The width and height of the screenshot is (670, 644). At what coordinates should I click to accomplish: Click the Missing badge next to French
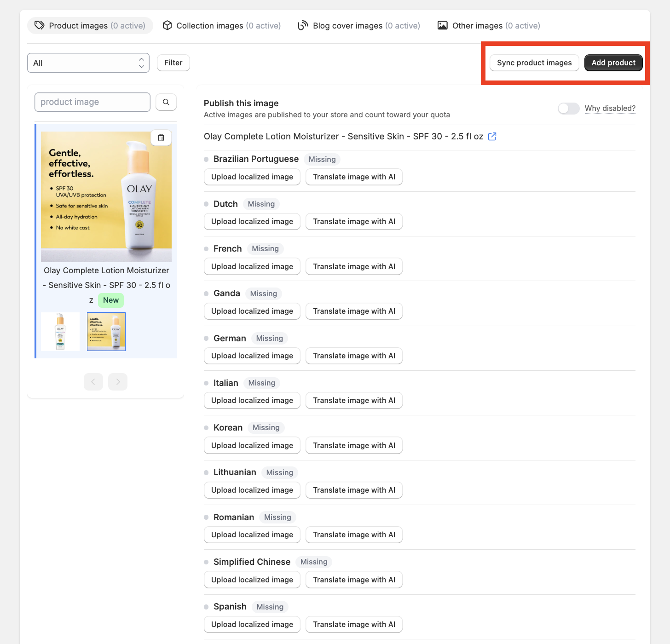(x=265, y=249)
